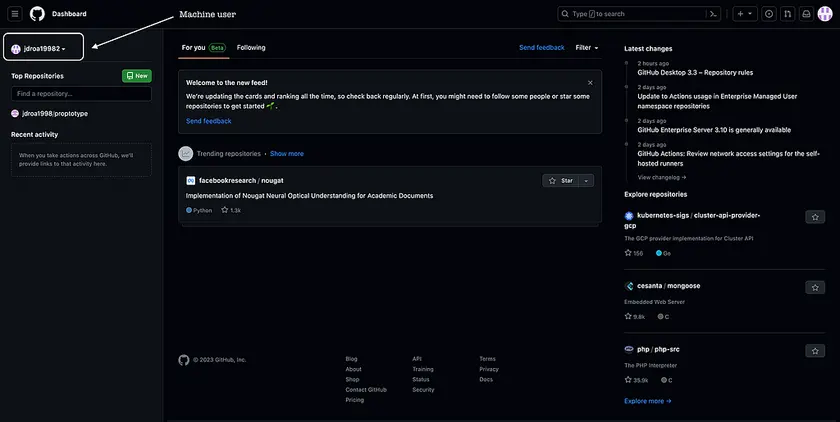Image resolution: width=840 pixels, height=422 pixels.
Task: Dismiss the 'Welcome to the new feed!' banner
Action: (x=590, y=83)
